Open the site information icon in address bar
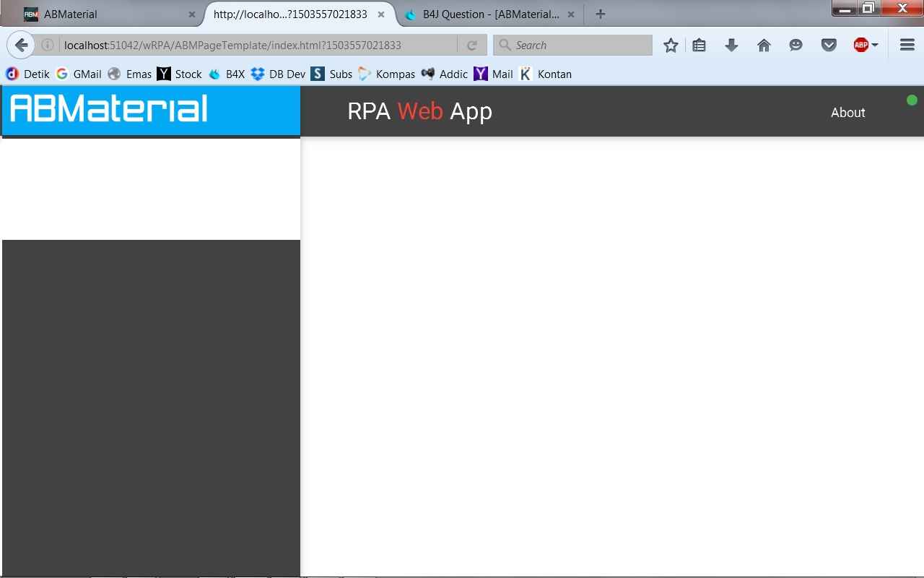 click(48, 45)
